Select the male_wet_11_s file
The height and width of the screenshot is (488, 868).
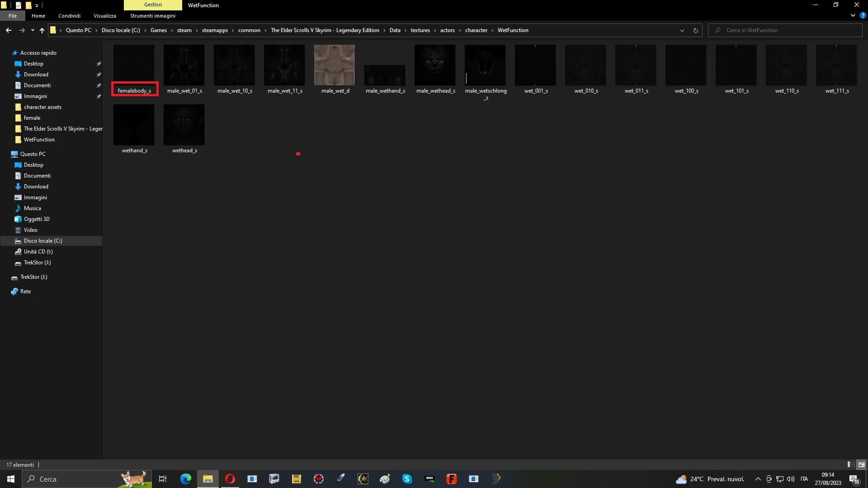[x=284, y=70]
